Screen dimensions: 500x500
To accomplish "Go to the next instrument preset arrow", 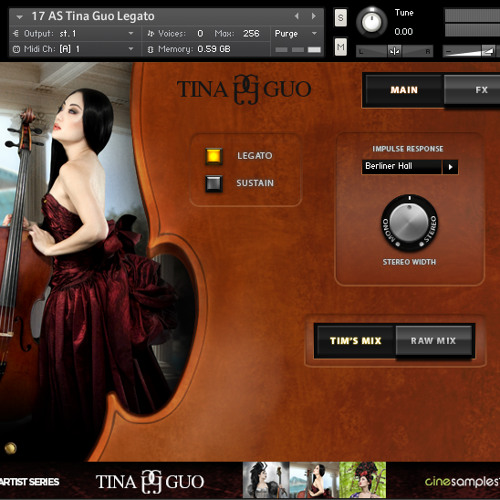I will point(313,16).
